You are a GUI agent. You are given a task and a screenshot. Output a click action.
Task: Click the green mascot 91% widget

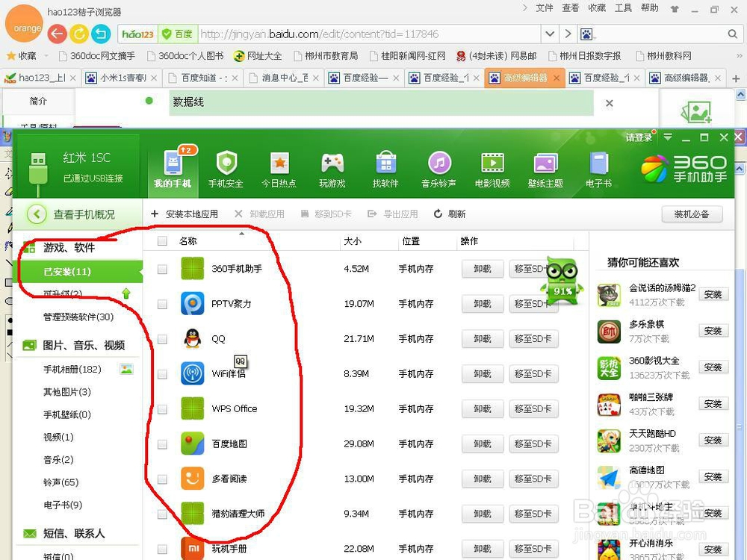[x=562, y=281]
